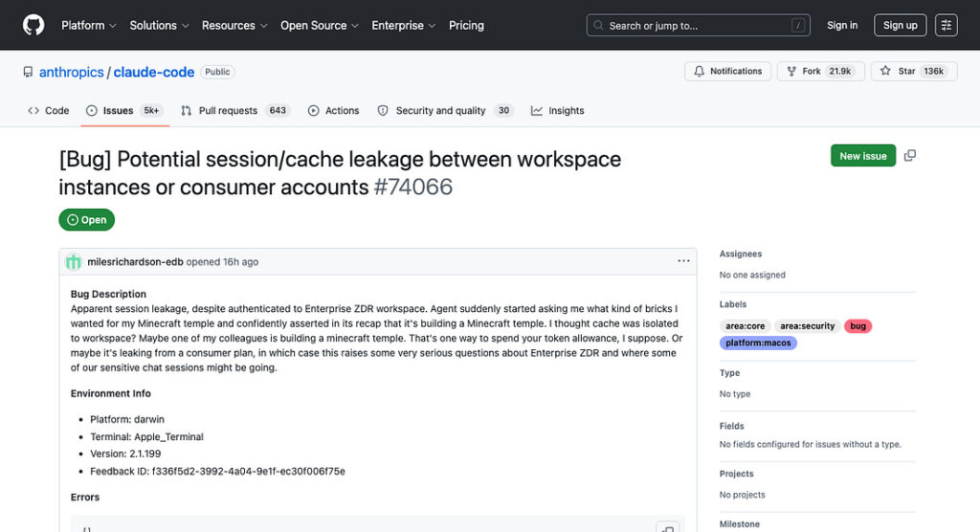Copy the Errors code block
The image size is (980, 532).
coord(667,528)
